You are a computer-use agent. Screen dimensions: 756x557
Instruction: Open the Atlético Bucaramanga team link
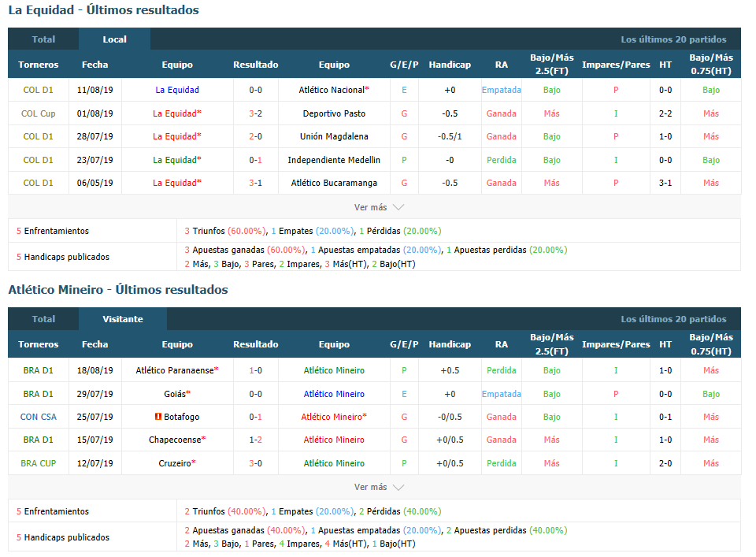334,183
